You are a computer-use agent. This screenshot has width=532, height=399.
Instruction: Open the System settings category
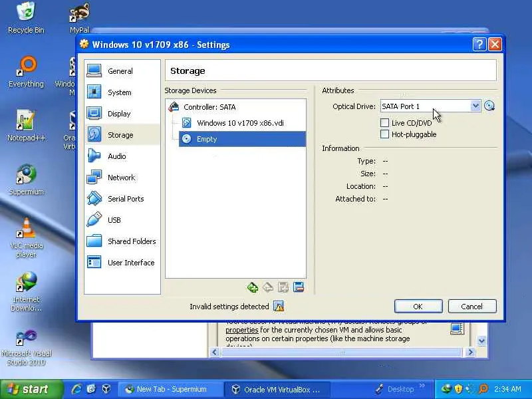click(122, 92)
